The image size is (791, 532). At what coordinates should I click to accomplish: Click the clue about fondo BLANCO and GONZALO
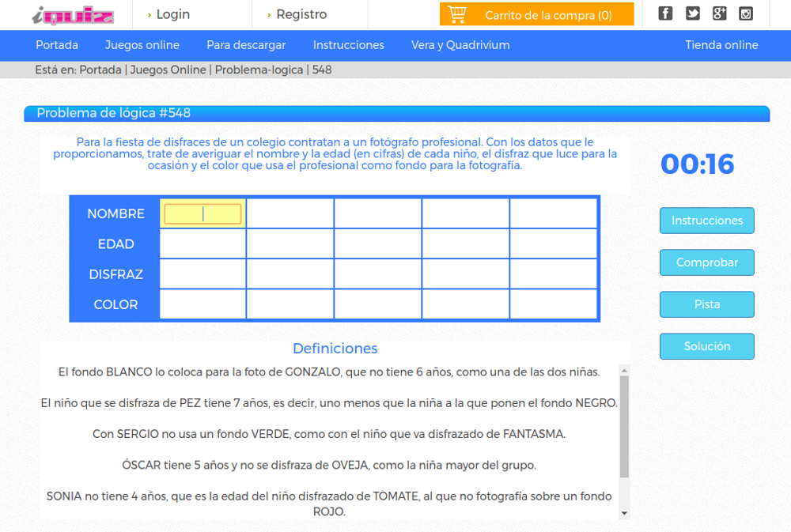coord(329,372)
